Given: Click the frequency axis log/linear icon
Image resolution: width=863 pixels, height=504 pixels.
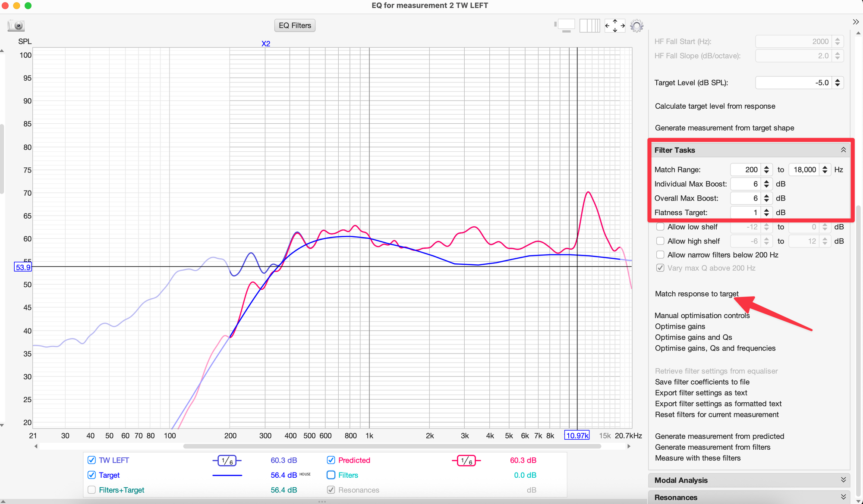Looking at the screenshot, I should coord(589,25).
